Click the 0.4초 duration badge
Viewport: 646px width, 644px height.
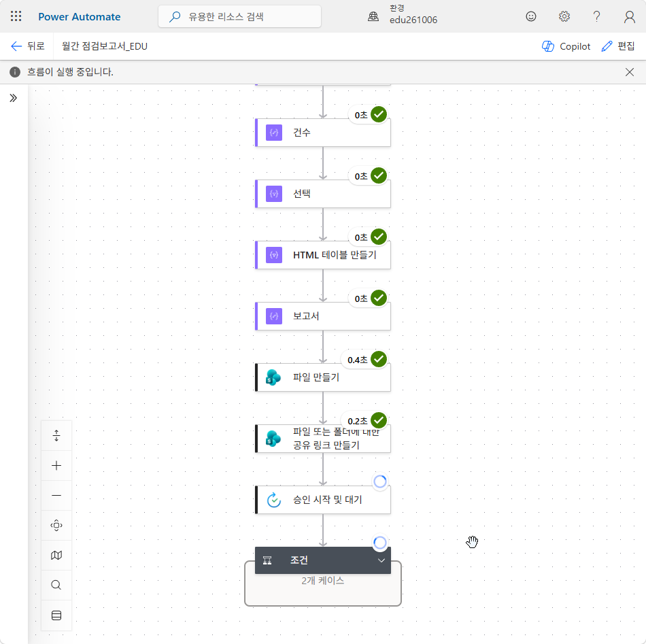(357, 360)
